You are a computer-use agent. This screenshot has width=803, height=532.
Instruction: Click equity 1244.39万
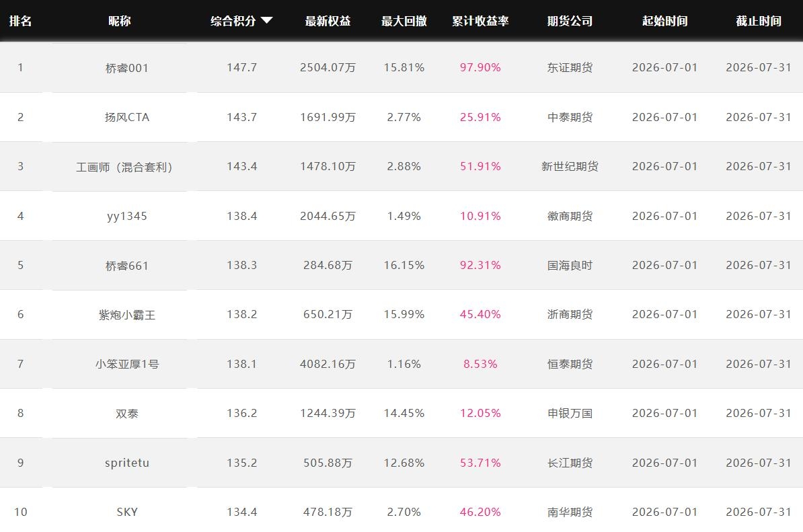[328, 413]
